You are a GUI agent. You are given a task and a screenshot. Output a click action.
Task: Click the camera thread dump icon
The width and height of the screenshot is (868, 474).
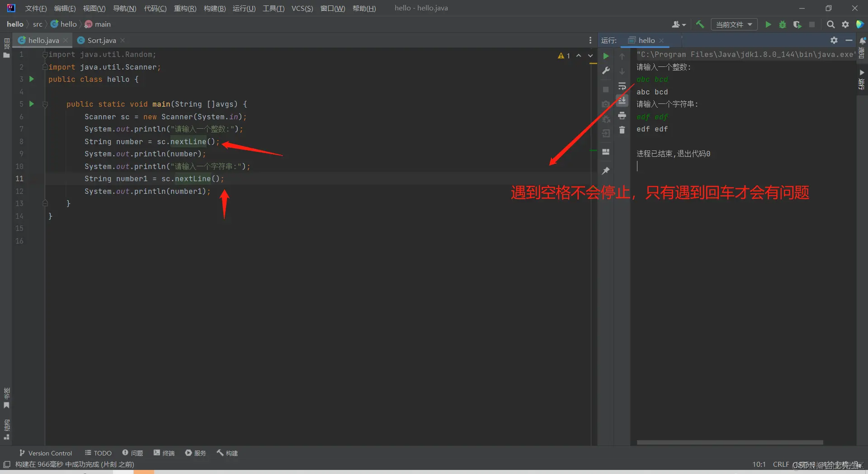(x=606, y=104)
